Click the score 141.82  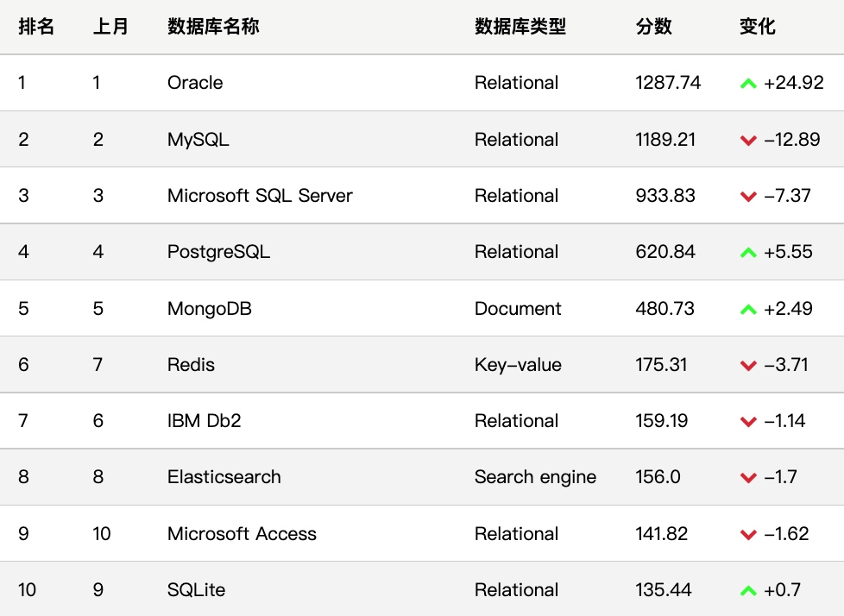point(662,533)
